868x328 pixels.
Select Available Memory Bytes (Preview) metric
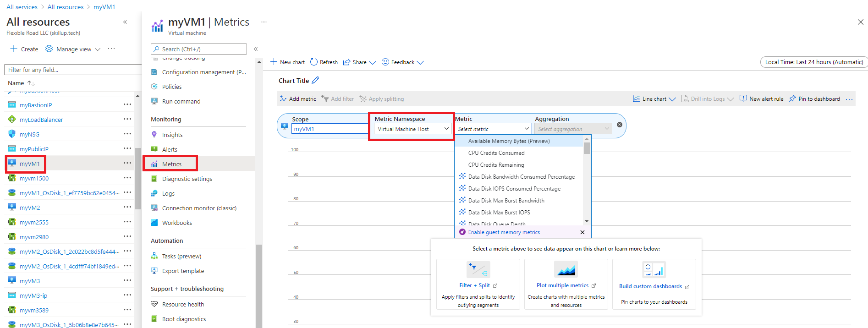point(519,141)
